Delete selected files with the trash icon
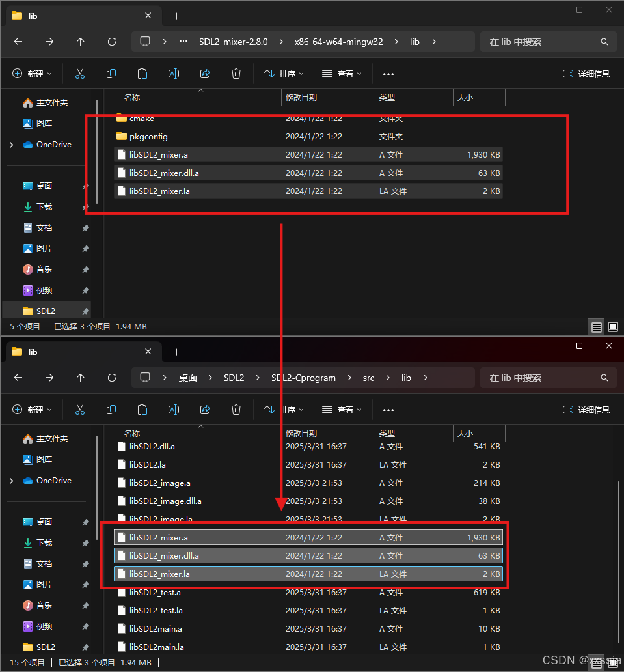 [x=236, y=73]
